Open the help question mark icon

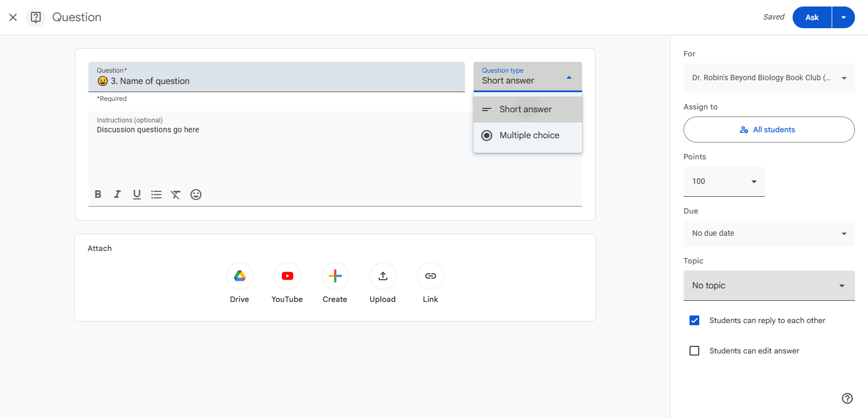point(847,398)
